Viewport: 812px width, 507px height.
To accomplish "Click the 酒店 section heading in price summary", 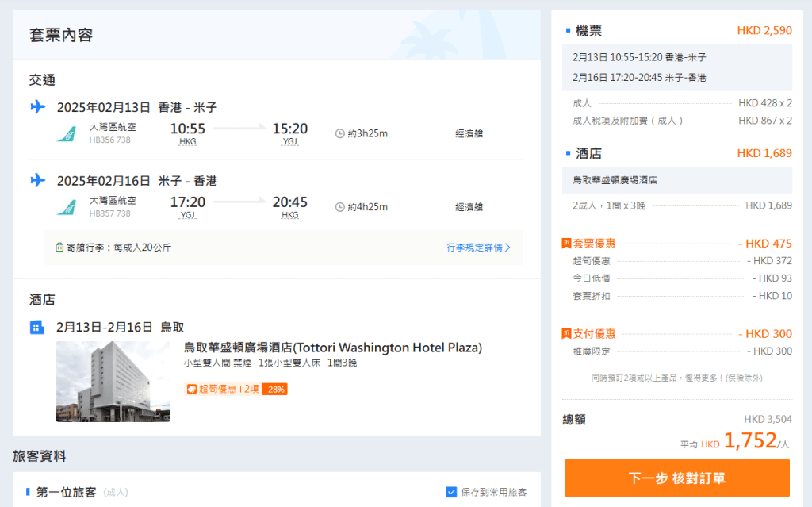I will (x=588, y=153).
